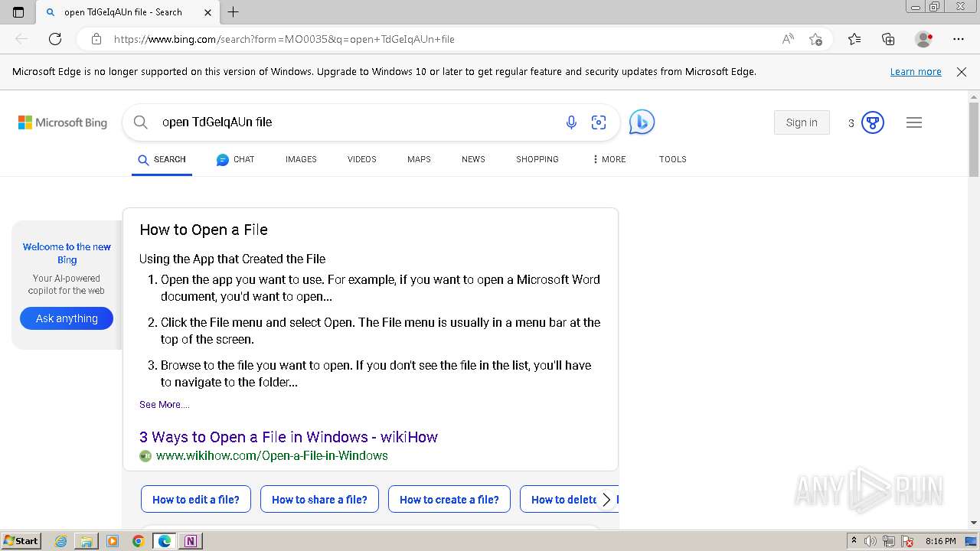This screenshot has height=551, width=980.
Task: Open the TOOLS option
Action: click(x=673, y=159)
